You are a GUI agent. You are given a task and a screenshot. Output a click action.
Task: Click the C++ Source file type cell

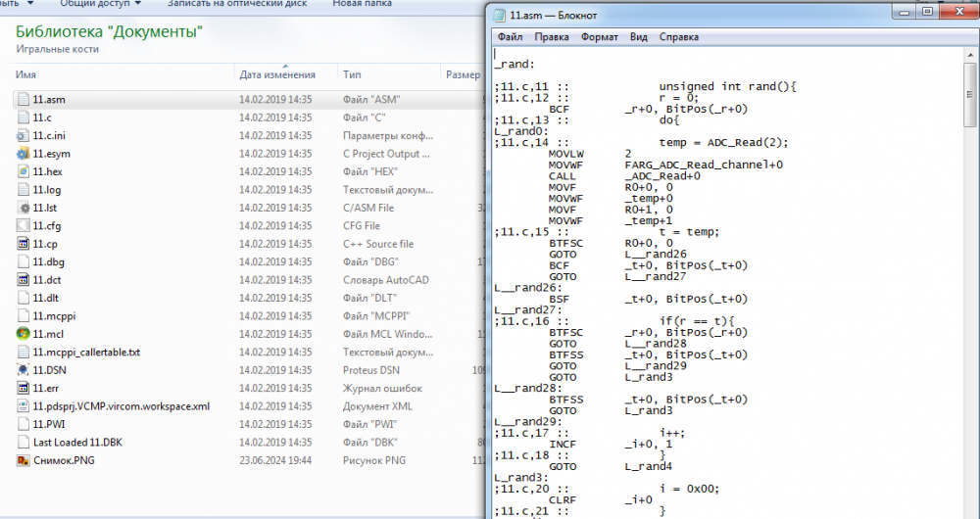point(378,244)
